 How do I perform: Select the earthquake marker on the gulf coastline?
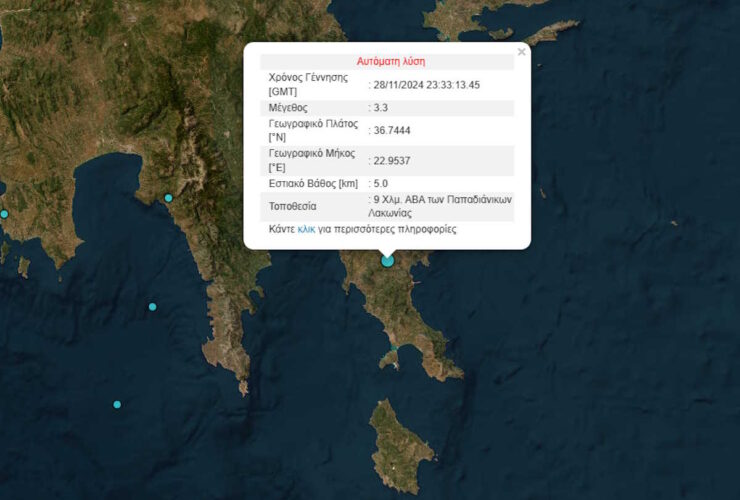coord(169,198)
